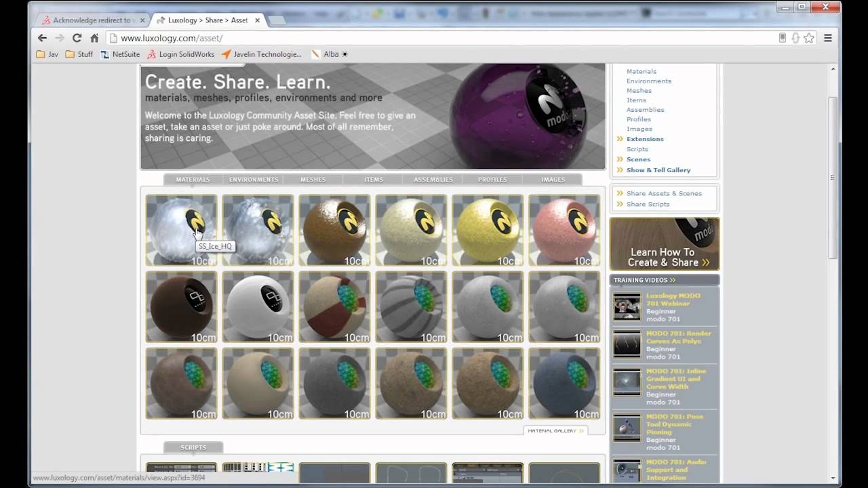Click the page vertical scrollbar thumb

tap(833, 178)
